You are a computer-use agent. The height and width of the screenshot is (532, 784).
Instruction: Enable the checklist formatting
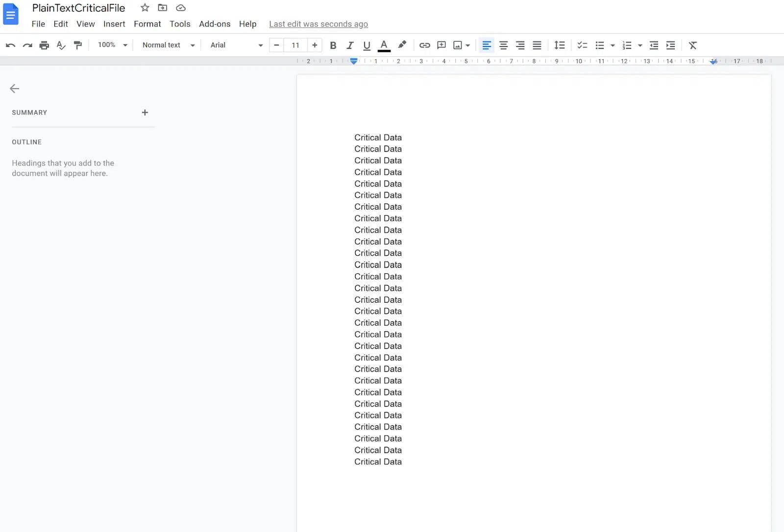click(582, 45)
